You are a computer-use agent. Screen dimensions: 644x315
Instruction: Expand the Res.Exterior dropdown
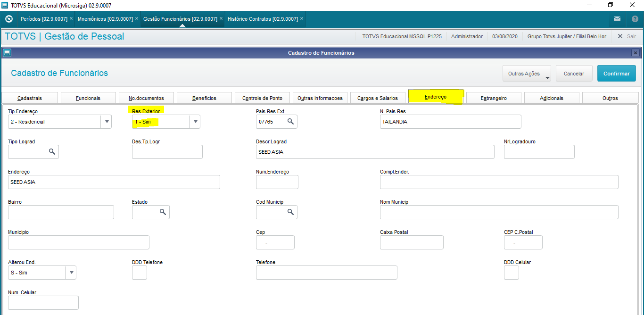coord(195,122)
